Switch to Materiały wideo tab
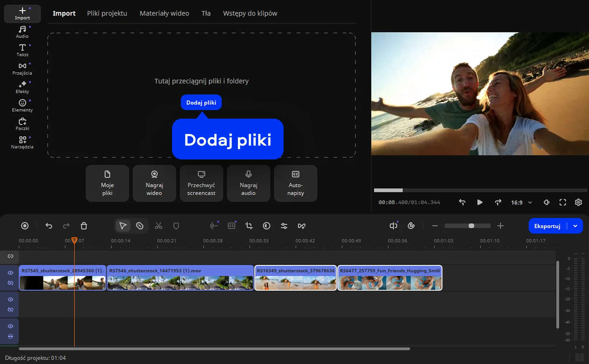 pyautogui.click(x=164, y=13)
